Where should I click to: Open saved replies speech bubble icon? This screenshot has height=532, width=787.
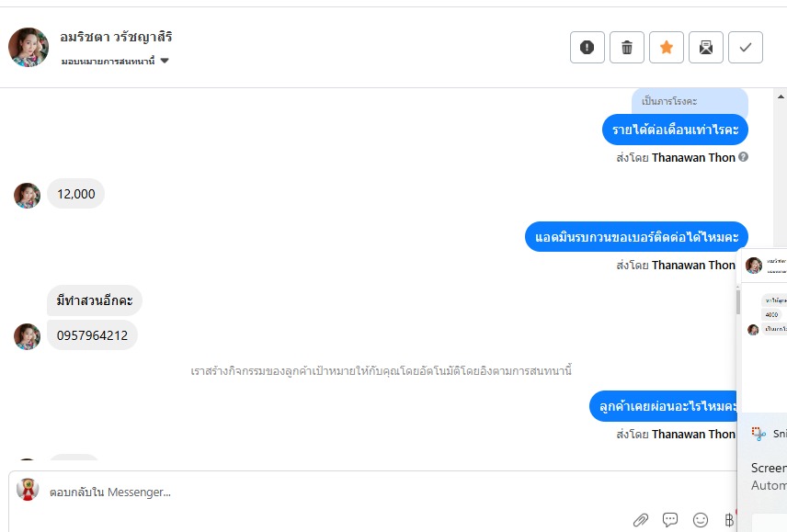[x=670, y=519]
